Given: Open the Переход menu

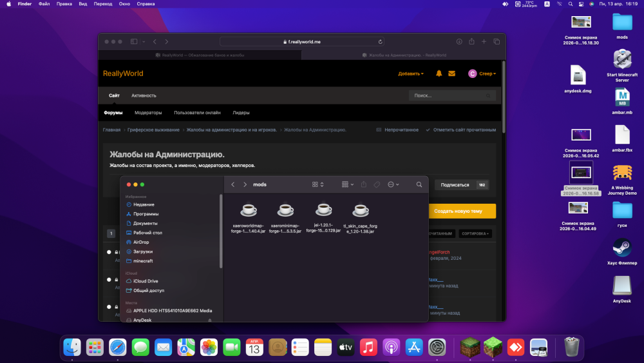Looking at the screenshot, I should [x=102, y=4].
